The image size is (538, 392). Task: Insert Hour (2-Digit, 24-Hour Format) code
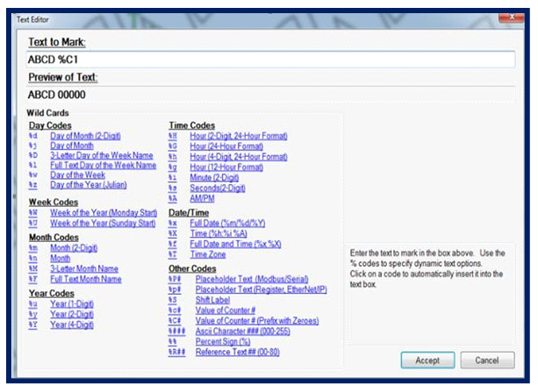pyautogui.click(x=238, y=137)
